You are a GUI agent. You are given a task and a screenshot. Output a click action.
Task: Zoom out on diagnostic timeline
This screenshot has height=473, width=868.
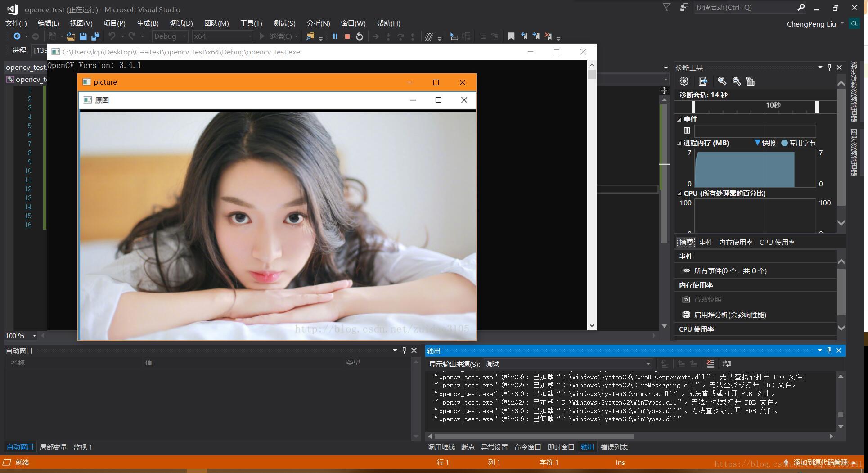click(737, 81)
